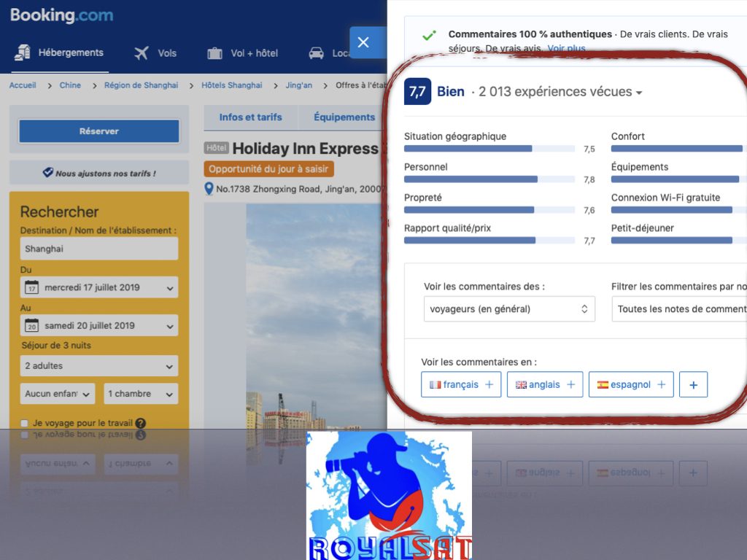The width and height of the screenshot is (747, 560).
Task: Click the Réserver button
Action: 99,131
